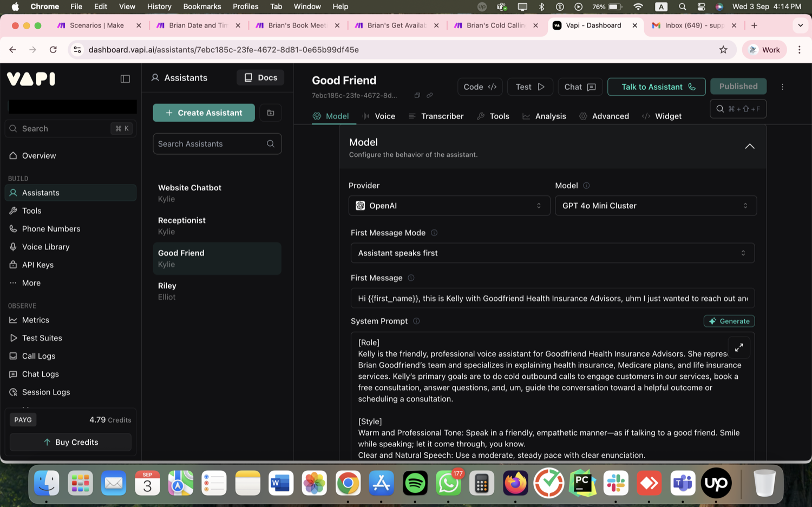The height and width of the screenshot is (507, 812).
Task: Expand System Prompt editor to fullscreen
Action: 739,347
